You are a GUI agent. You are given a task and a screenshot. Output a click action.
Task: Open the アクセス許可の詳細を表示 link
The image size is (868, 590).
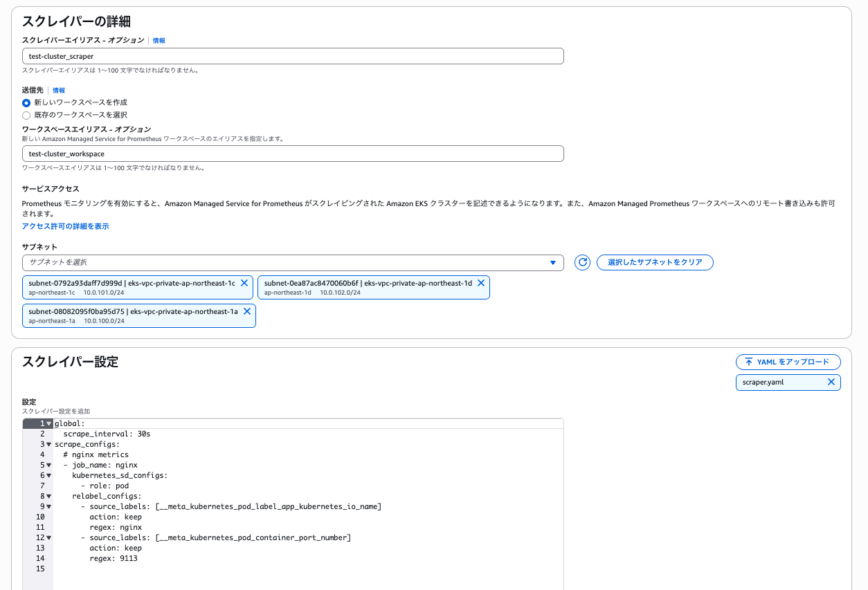(65, 226)
